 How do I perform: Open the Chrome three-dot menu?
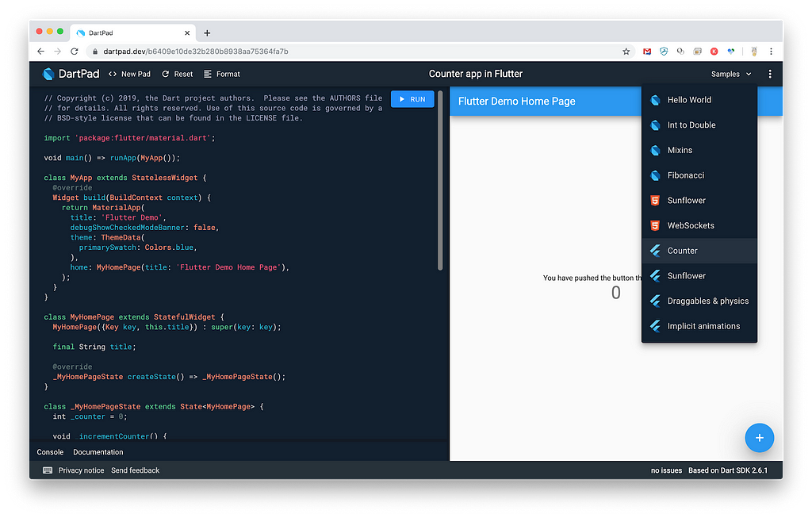771,52
